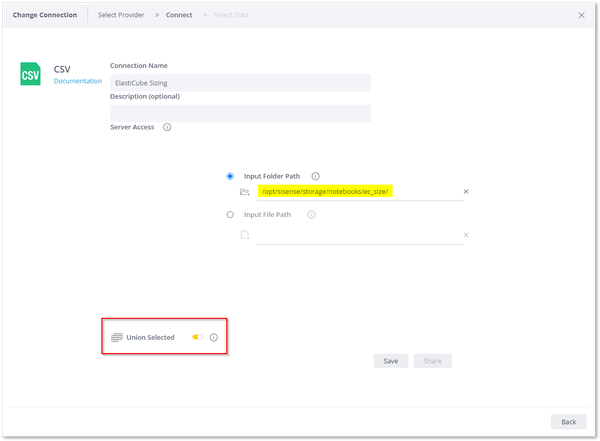The height and width of the screenshot is (441, 600).
Task: Click the Union Selected label
Action: pyautogui.click(x=150, y=337)
